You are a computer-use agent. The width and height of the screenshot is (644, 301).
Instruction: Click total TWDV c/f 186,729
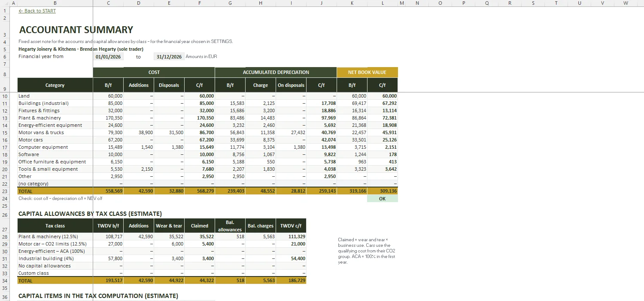coord(291,281)
